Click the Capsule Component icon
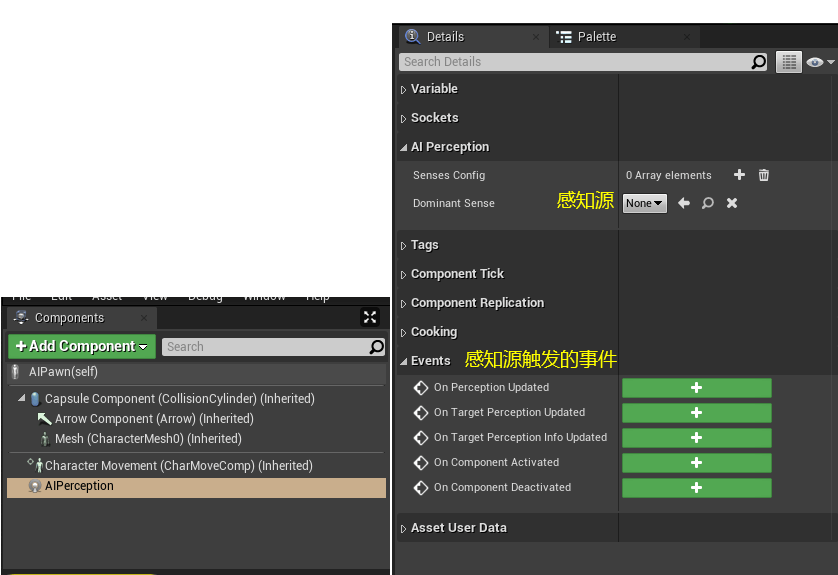The image size is (838, 575). pos(35,399)
